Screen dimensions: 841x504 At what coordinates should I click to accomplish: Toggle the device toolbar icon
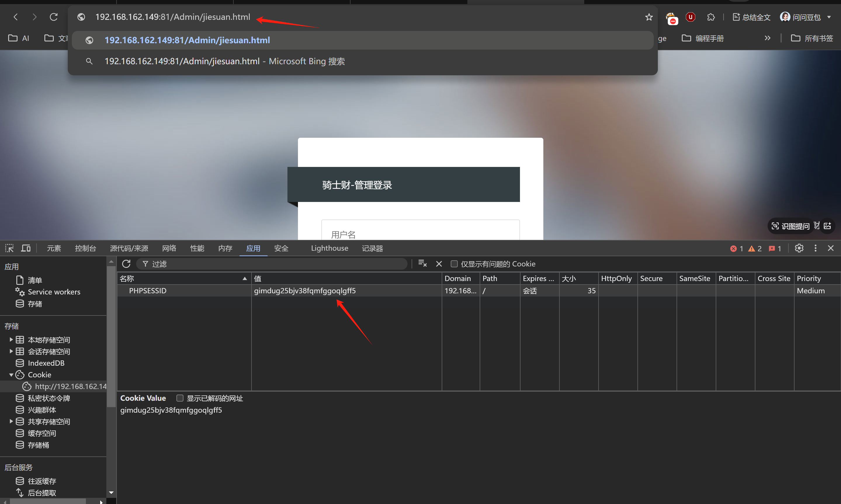click(x=26, y=248)
